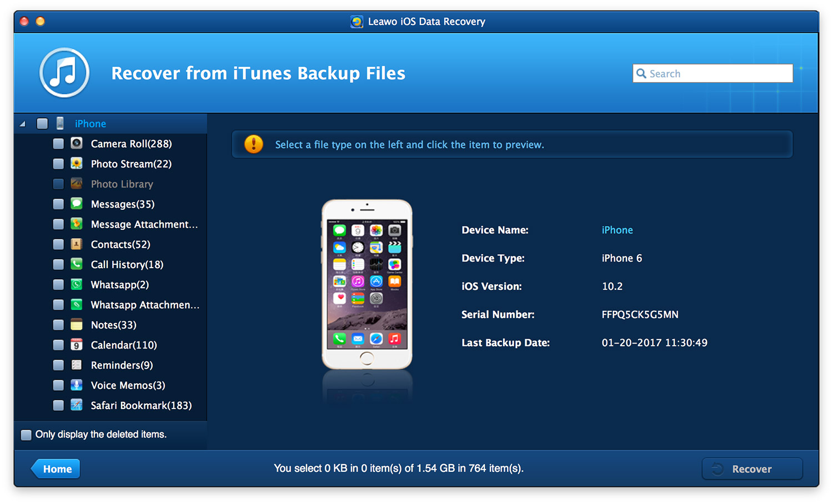Check the Photo Stream(22) checkbox
The height and width of the screenshot is (504, 833).
pos(58,164)
